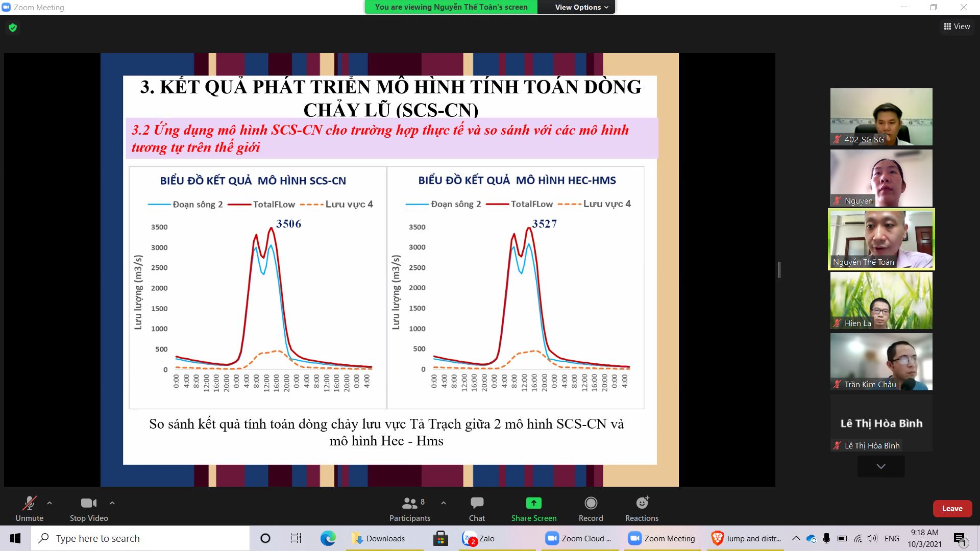Open Zalo app in taskbar
980x551 pixels.
478,538
